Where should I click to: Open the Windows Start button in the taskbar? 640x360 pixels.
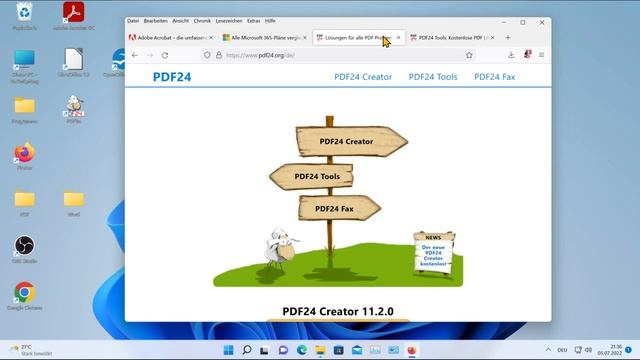click(x=229, y=350)
